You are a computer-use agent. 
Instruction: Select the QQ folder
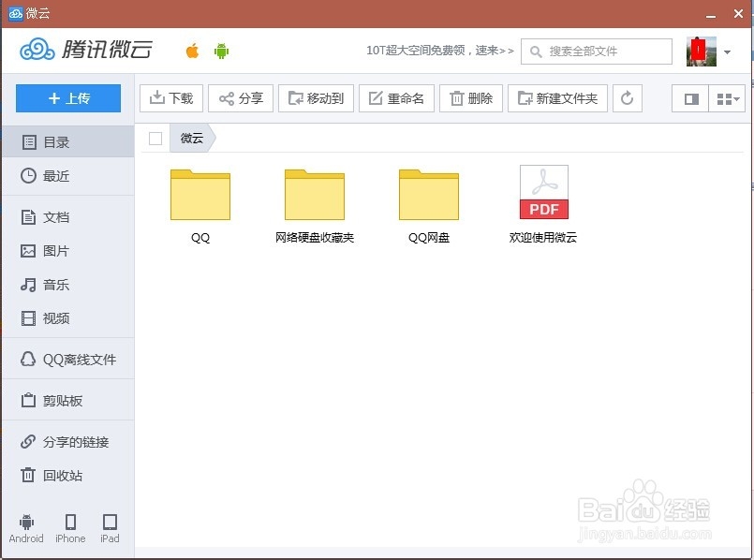[x=200, y=206]
